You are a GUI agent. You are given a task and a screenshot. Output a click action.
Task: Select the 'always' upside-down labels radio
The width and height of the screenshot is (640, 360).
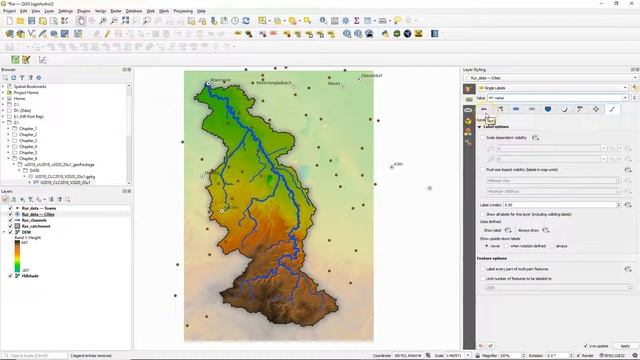pyautogui.click(x=552, y=246)
